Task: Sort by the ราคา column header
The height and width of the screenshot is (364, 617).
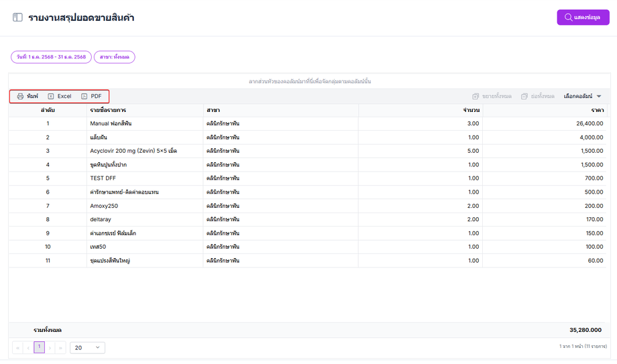Action: [545, 110]
